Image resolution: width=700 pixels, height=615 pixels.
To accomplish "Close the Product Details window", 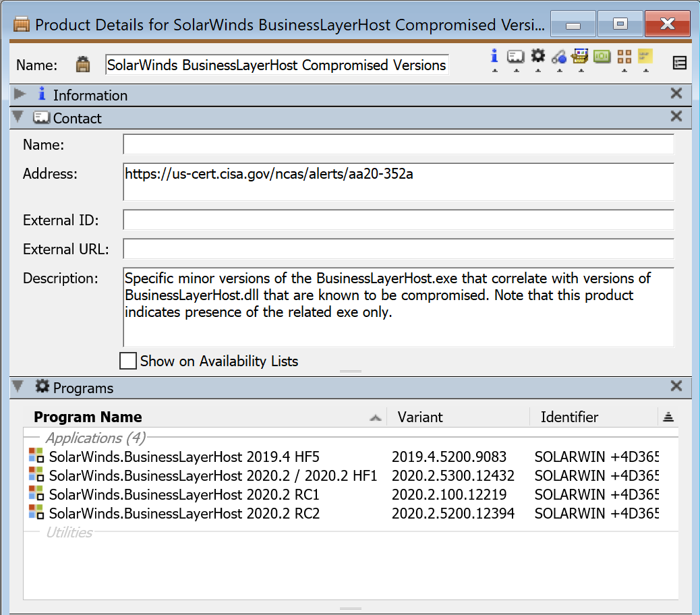I will [668, 24].
